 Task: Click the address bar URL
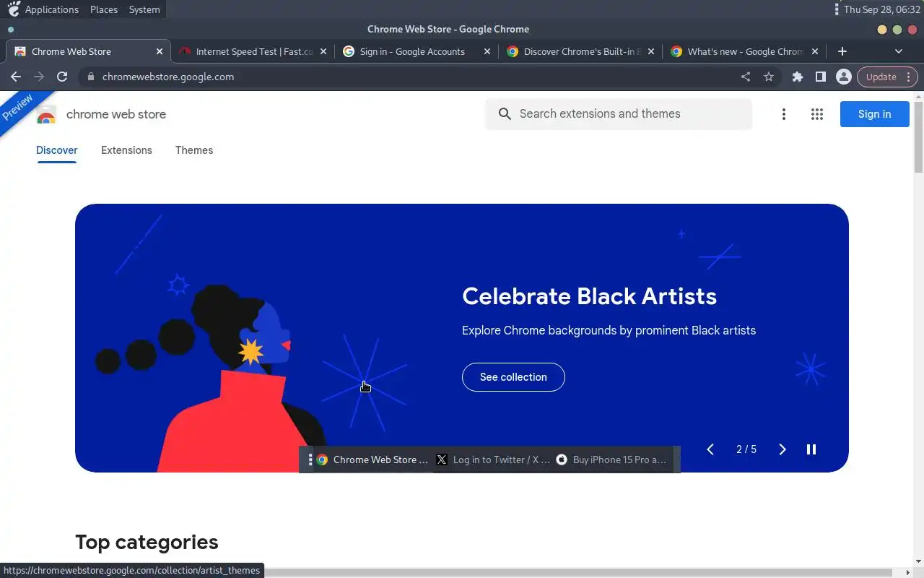coord(168,77)
